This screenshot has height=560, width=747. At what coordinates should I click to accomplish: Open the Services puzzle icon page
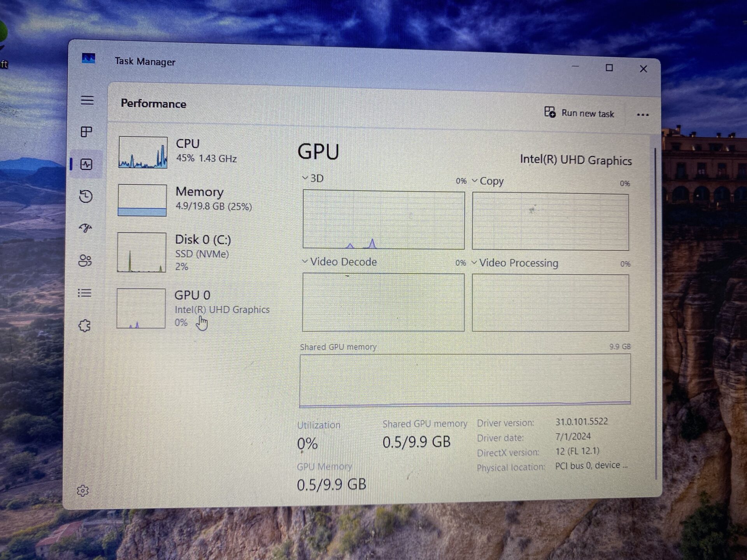click(84, 325)
